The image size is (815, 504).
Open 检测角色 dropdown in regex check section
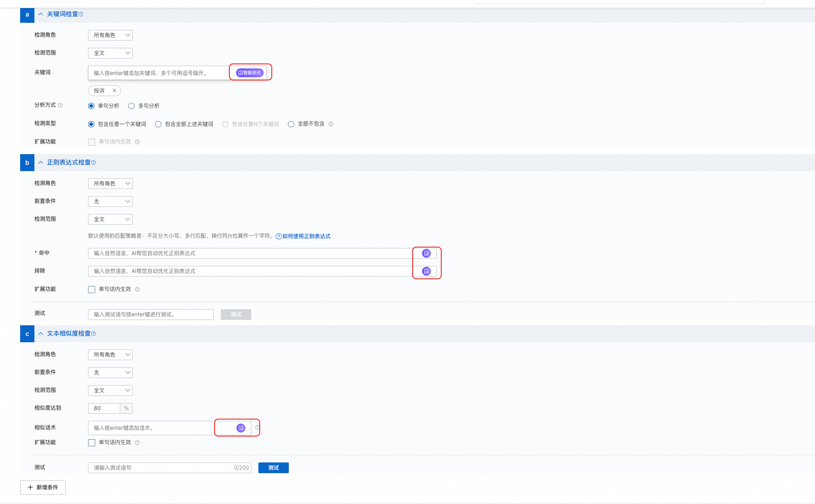tap(110, 184)
